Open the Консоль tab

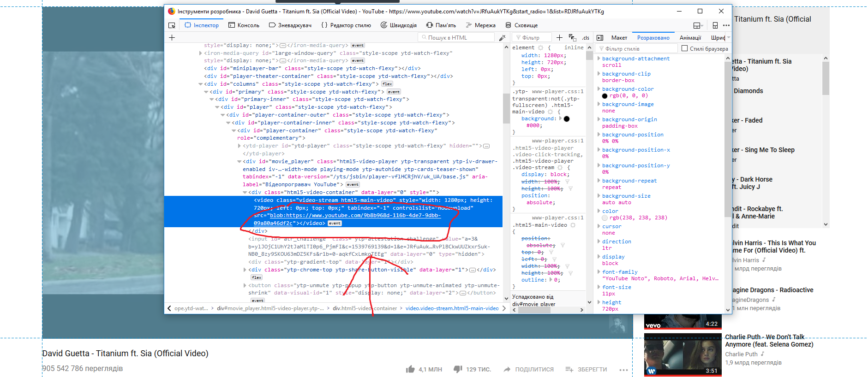tap(244, 25)
